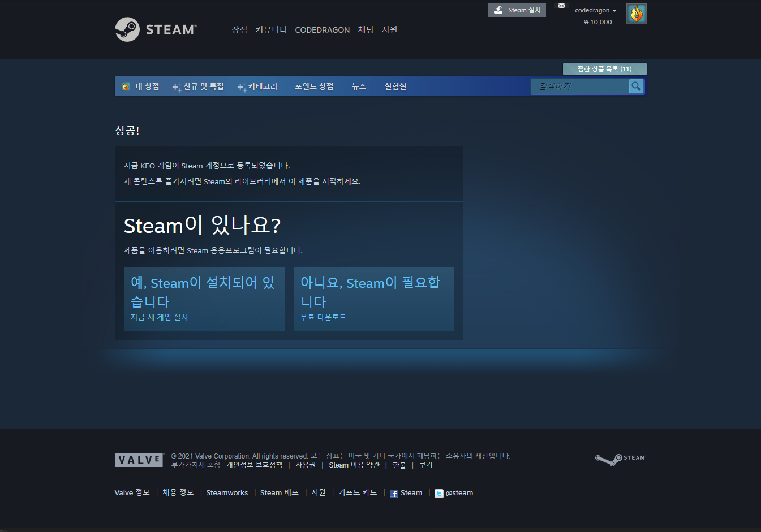Click the 성공! heading text
The image size is (761, 532).
pyautogui.click(x=127, y=131)
